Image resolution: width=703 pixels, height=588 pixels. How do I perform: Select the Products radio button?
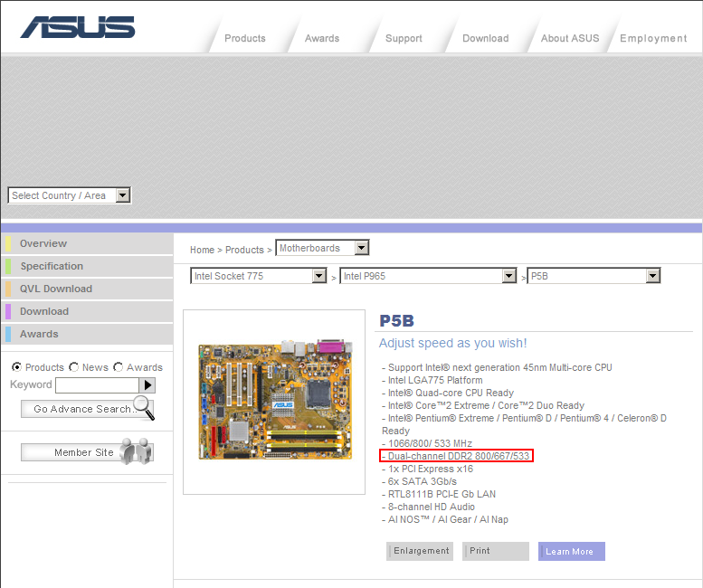coord(16,367)
